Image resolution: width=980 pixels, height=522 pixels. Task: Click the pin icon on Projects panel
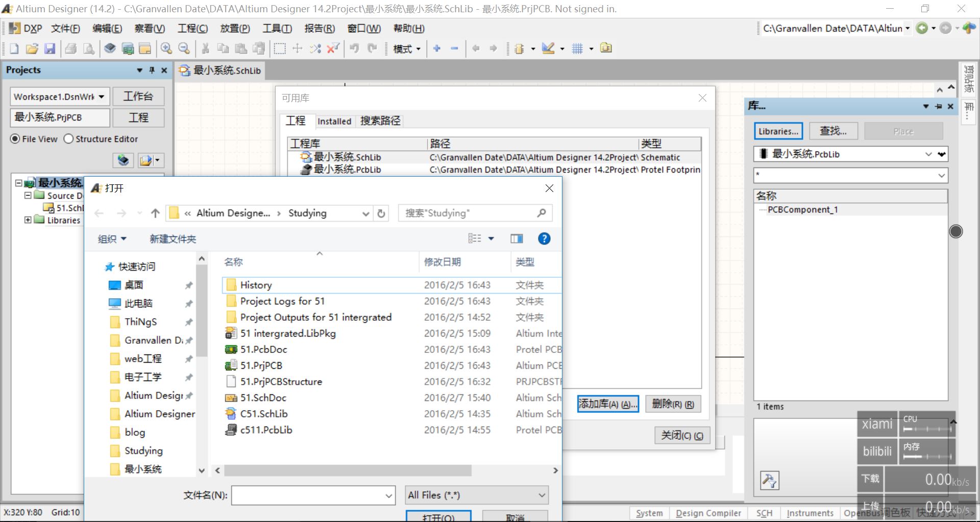tap(152, 70)
